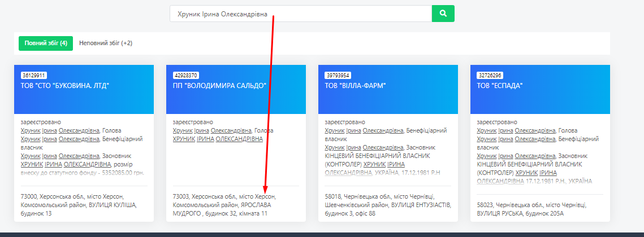Switch to Неповний збіг (+2) tab

(x=106, y=43)
